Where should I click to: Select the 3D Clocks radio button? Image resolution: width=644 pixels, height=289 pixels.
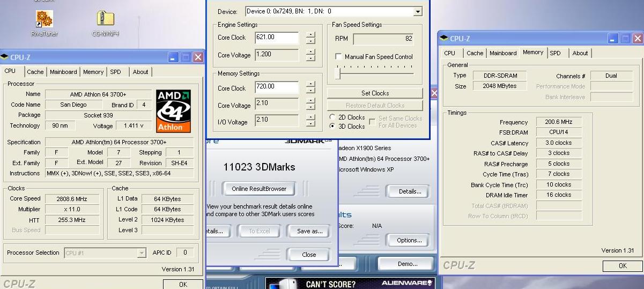pos(332,127)
